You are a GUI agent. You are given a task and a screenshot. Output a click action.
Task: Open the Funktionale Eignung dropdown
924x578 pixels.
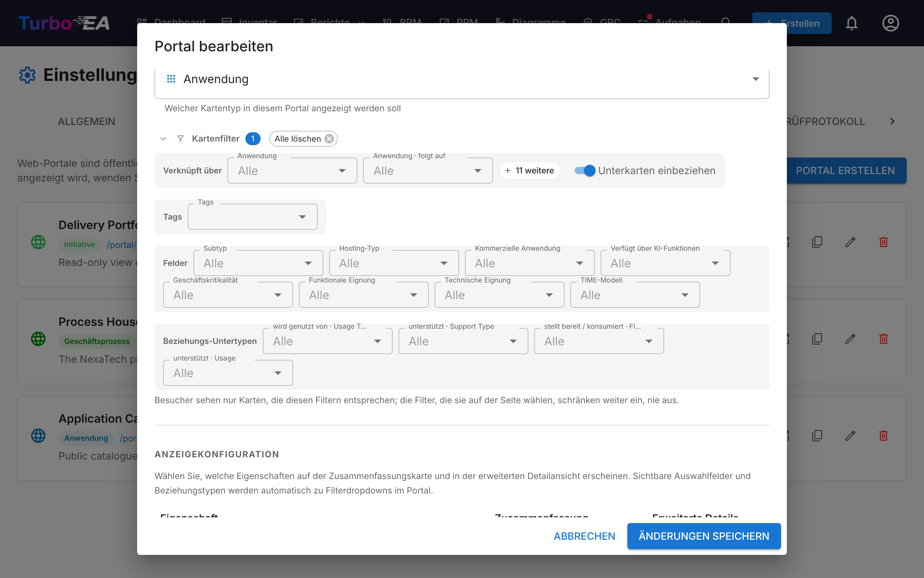[363, 295]
